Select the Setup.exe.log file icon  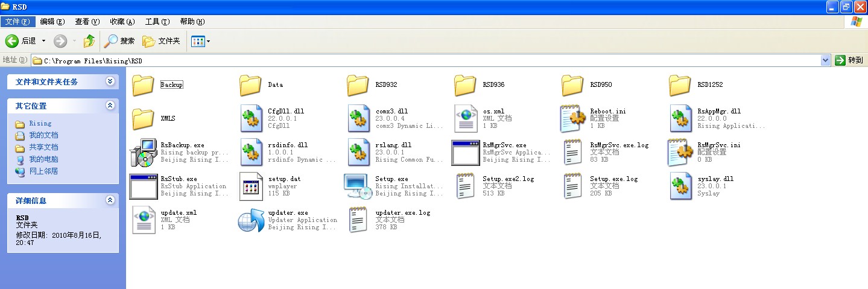click(572, 186)
